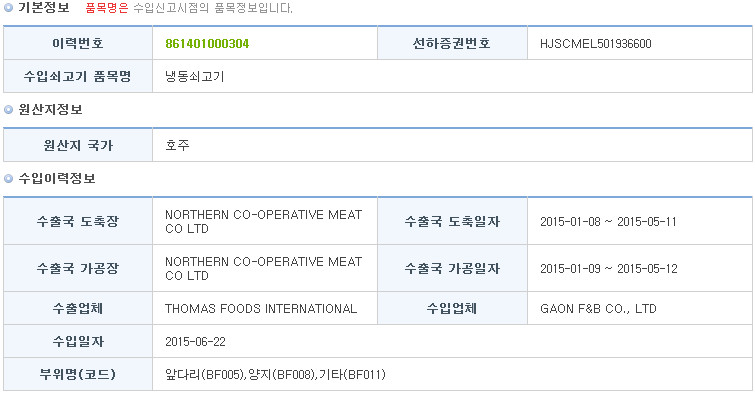Click the bullet icon beside 원산지정보 heading
Viewport: 755px width, 394px height.
tap(8, 110)
